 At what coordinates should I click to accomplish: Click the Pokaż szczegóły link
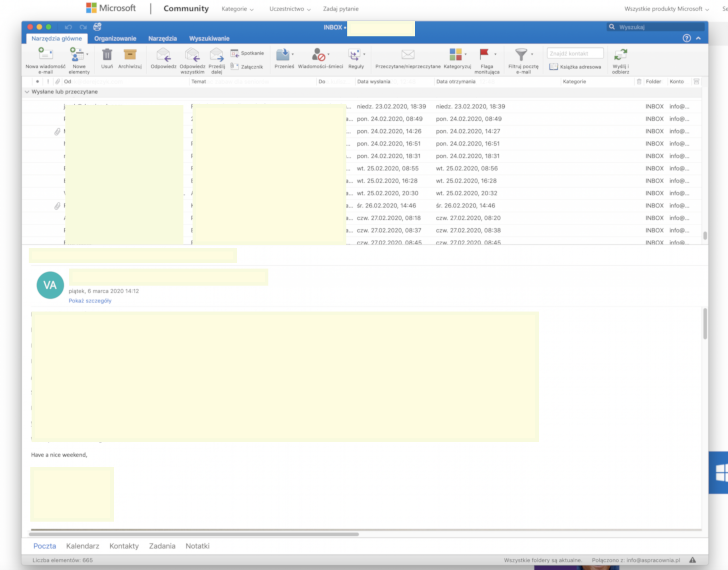click(x=90, y=301)
